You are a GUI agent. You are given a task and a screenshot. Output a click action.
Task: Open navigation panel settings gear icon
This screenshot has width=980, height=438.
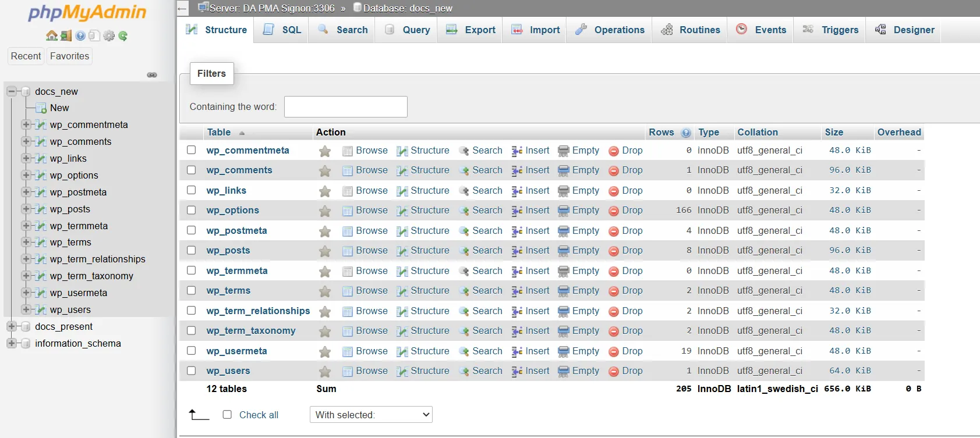click(109, 36)
